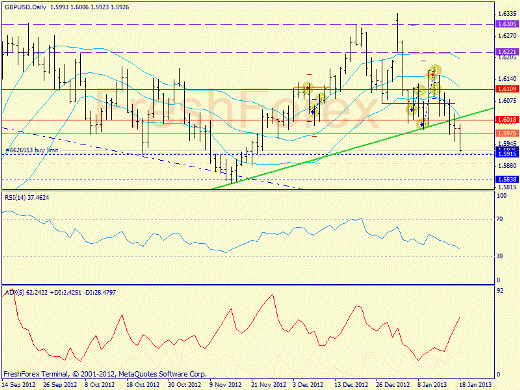The height and width of the screenshot is (390, 520).
Task: Click the blue 1.5915 price tag
Action: pos(507,154)
